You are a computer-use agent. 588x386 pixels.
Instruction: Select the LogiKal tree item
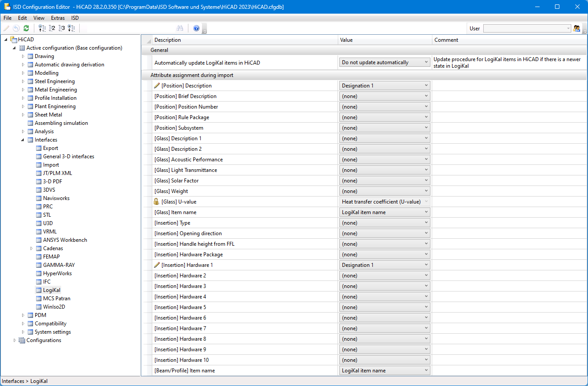coord(51,290)
